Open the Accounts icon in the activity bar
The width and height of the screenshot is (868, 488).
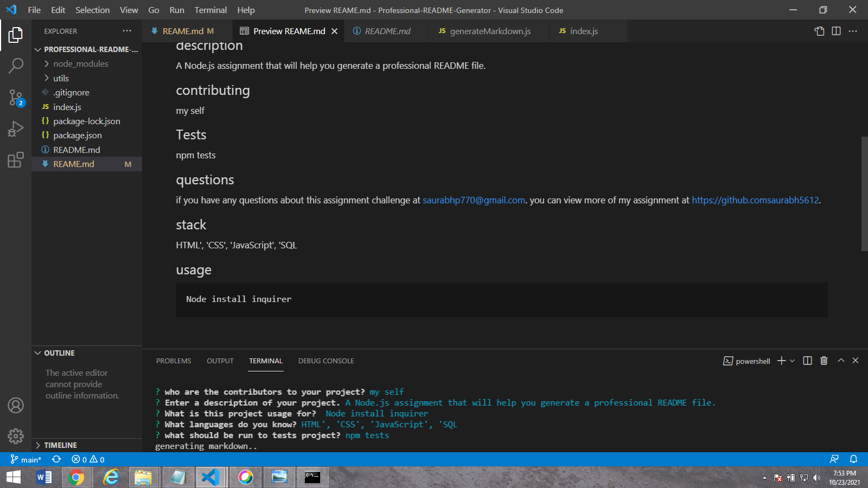pos(16,406)
